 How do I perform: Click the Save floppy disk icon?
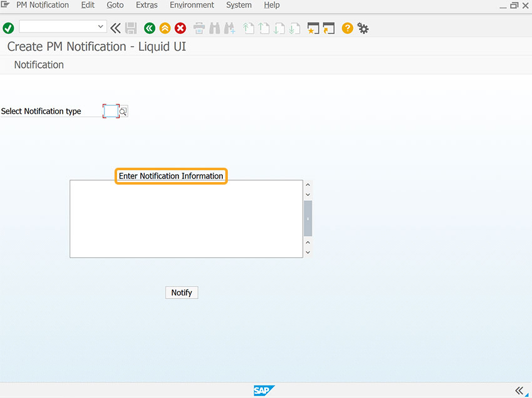tap(131, 28)
